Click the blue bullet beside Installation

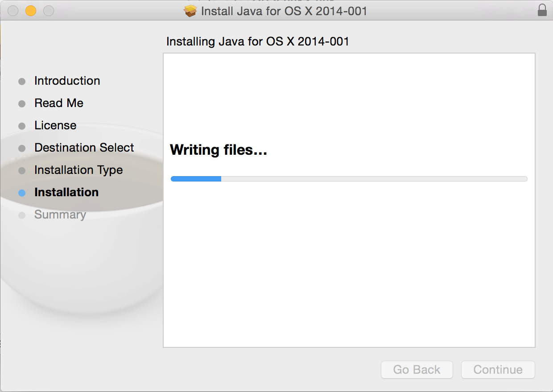[22, 193]
